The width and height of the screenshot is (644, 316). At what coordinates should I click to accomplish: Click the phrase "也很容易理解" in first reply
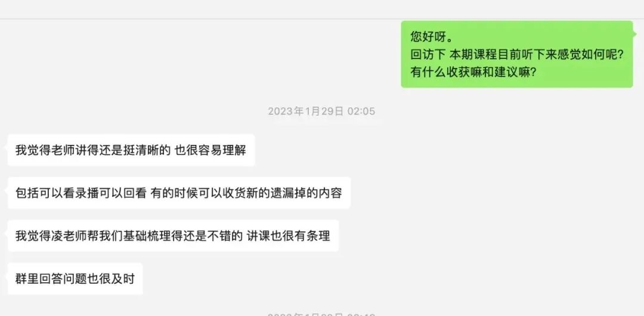[210, 150]
